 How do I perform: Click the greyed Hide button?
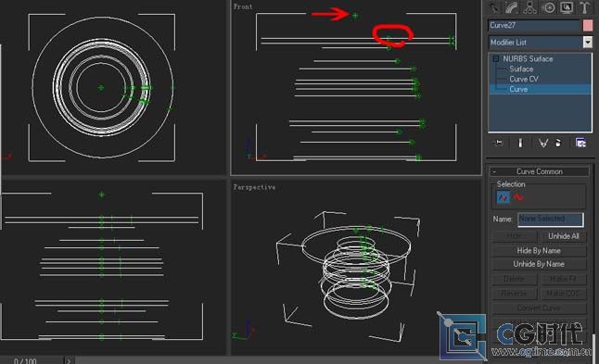(514, 236)
